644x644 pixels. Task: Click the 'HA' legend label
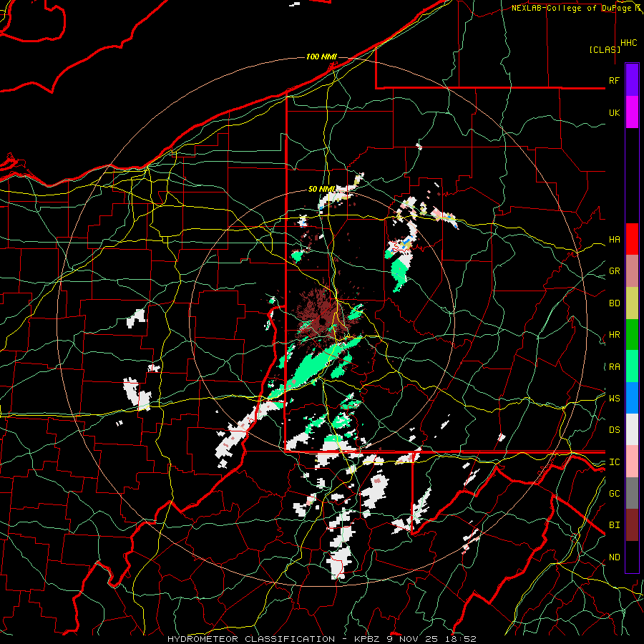[614, 240]
